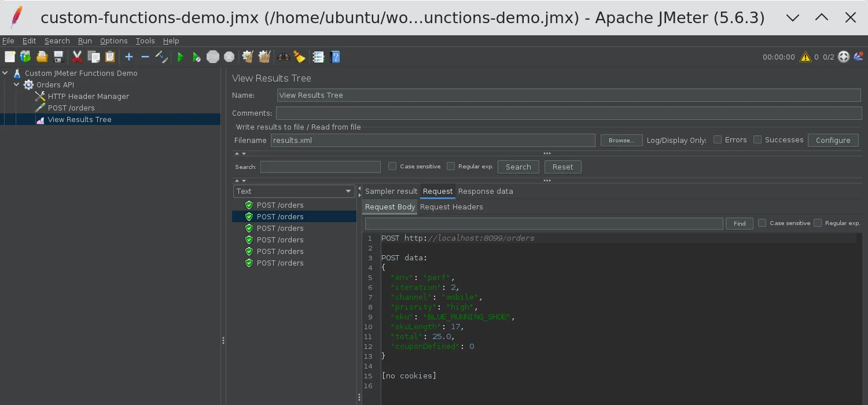Toggle the Errors checkbox

pyautogui.click(x=718, y=139)
